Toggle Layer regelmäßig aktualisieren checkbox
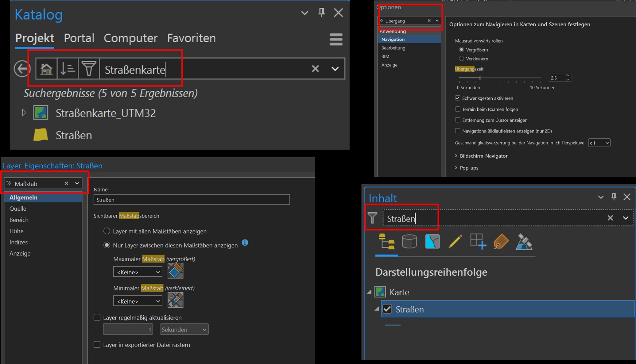Screen dimensions: 636x364 tap(97, 317)
